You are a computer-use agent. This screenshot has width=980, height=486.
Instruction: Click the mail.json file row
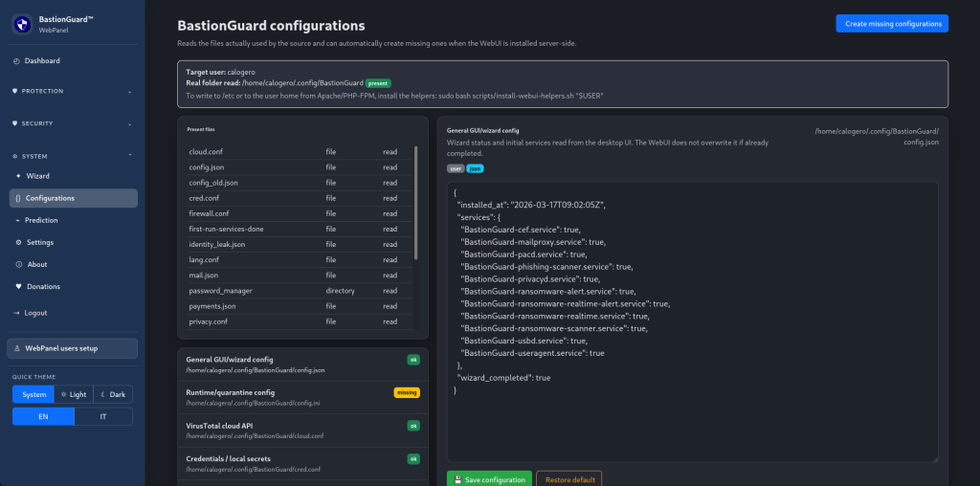pos(300,276)
